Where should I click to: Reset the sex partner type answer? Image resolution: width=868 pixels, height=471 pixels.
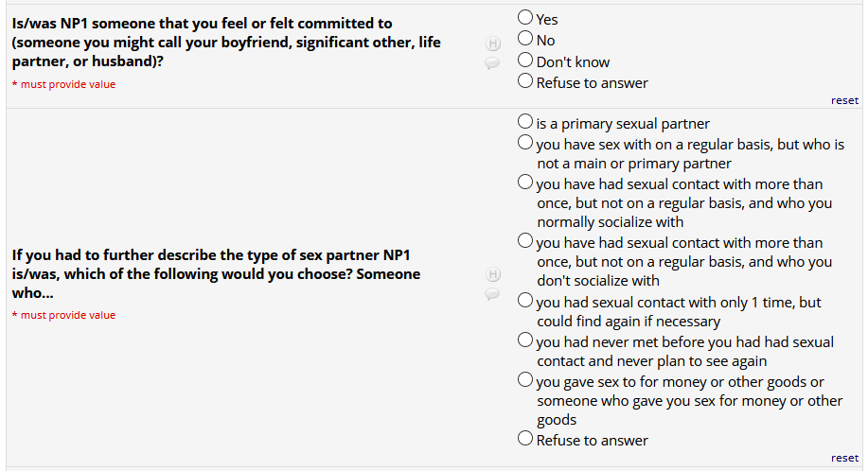[x=844, y=458]
